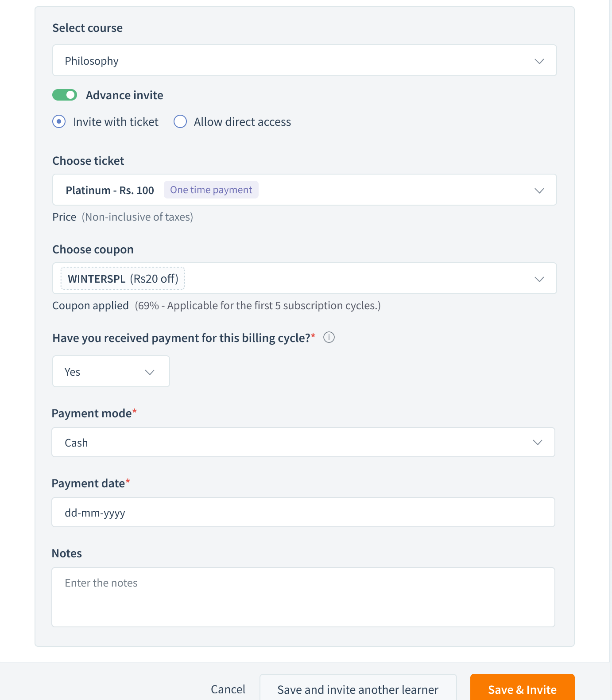
Task: Open the Cash payment mode dropdown
Action: [303, 443]
